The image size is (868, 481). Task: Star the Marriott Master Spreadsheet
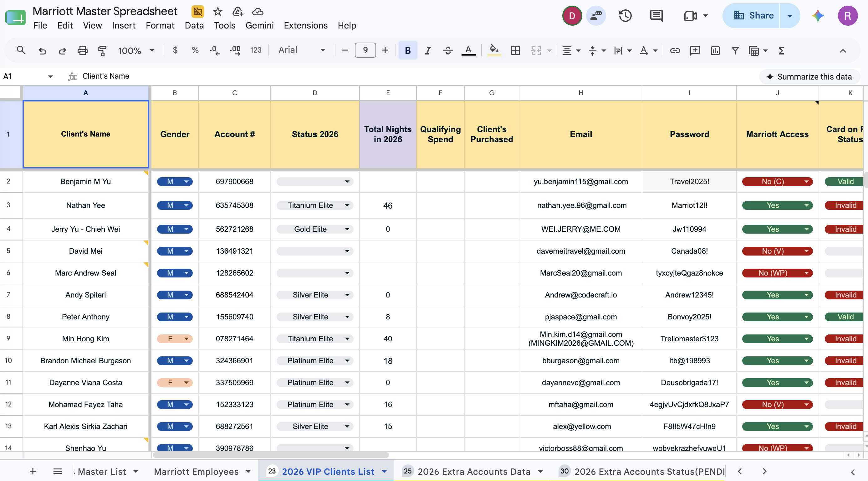tap(218, 12)
